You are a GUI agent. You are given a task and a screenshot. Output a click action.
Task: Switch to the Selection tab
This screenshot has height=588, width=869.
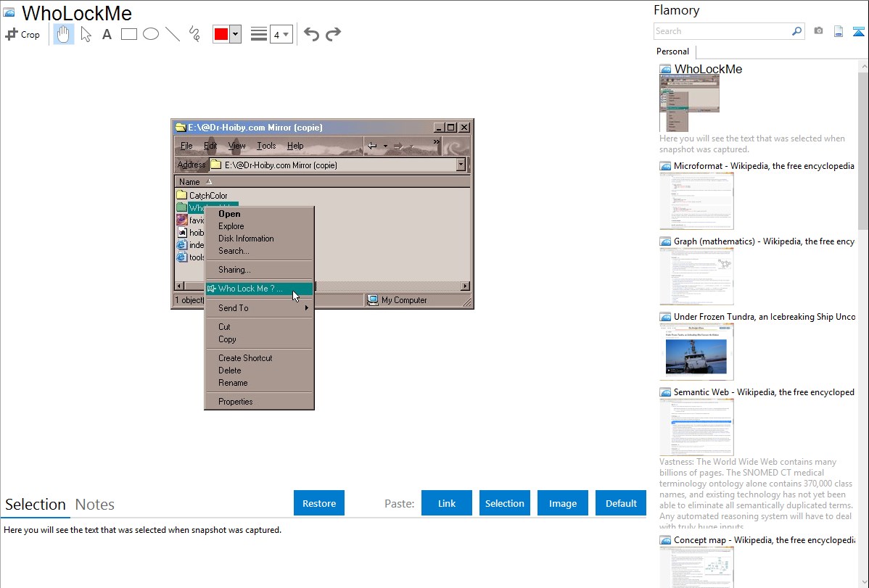(x=36, y=505)
